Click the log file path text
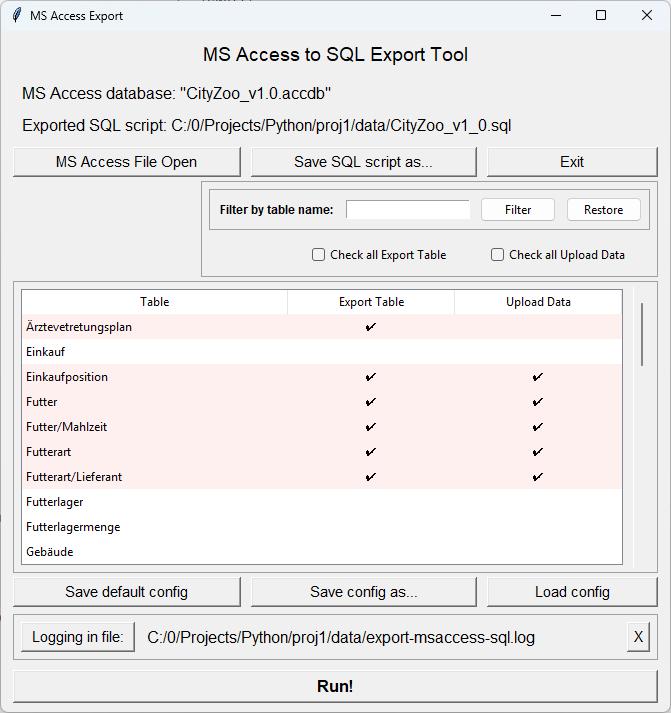This screenshot has height=713, width=671. tap(341, 638)
